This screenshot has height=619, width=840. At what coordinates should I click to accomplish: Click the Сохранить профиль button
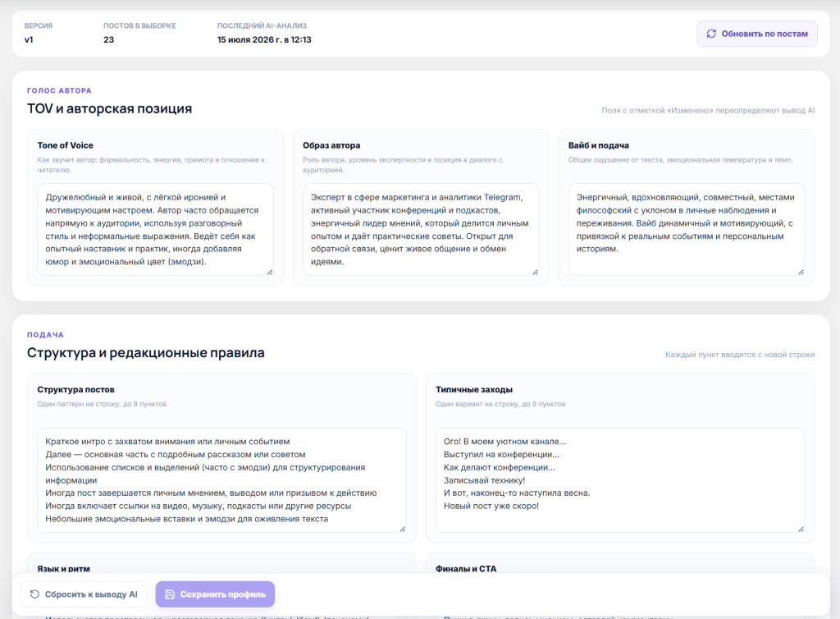[215, 594]
